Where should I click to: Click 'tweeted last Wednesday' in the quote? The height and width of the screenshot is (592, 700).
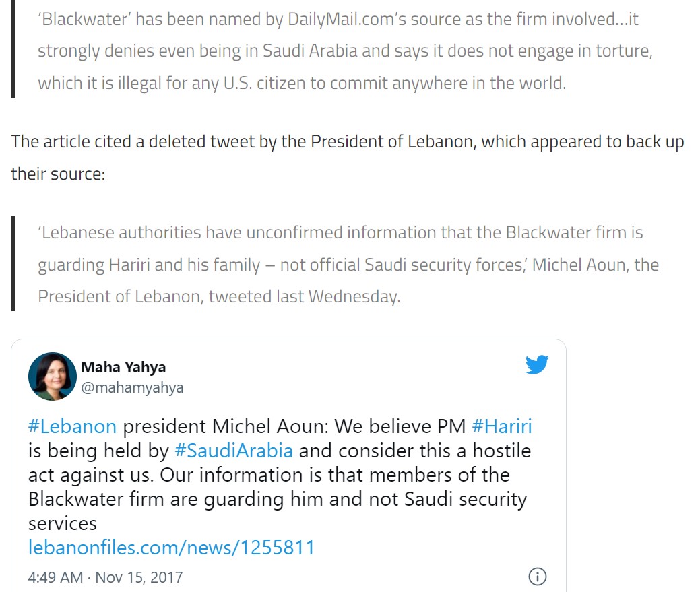coord(304,297)
